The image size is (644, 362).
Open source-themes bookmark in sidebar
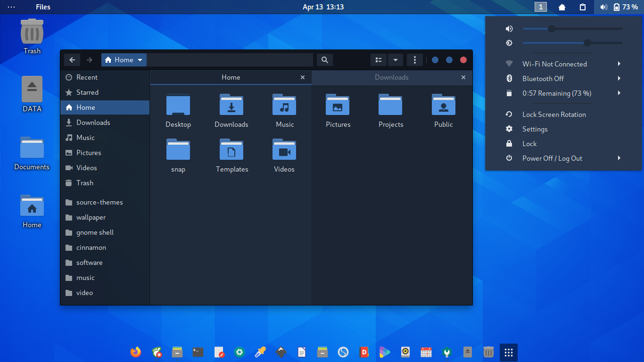click(x=105, y=202)
